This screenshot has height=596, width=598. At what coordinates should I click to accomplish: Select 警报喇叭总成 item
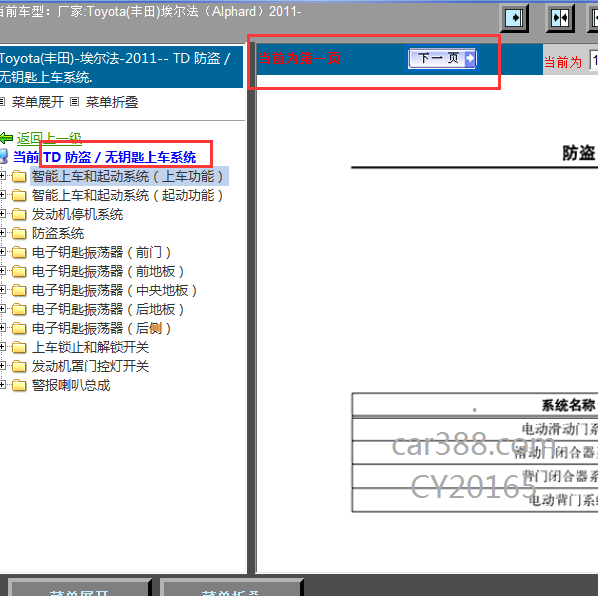(x=71, y=386)
